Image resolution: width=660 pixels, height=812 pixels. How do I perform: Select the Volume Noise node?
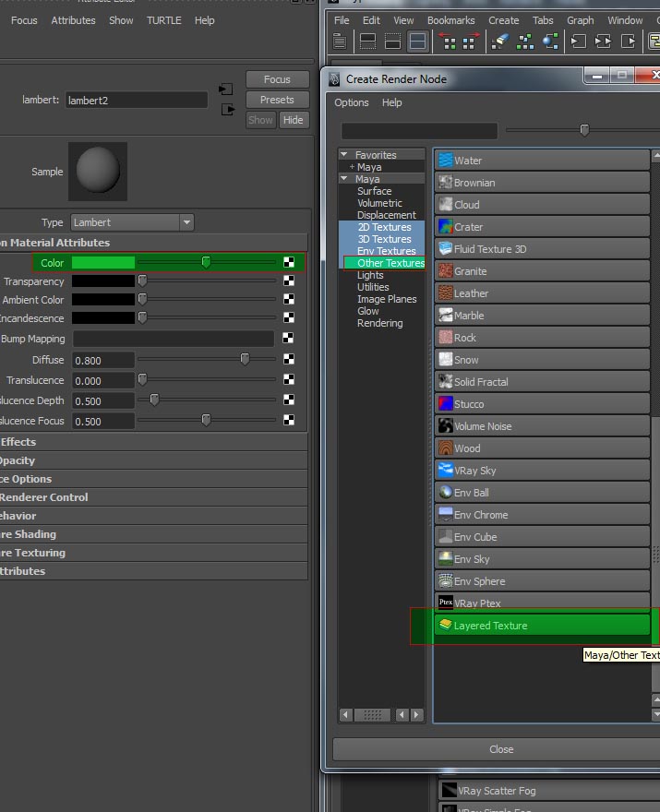542,426
